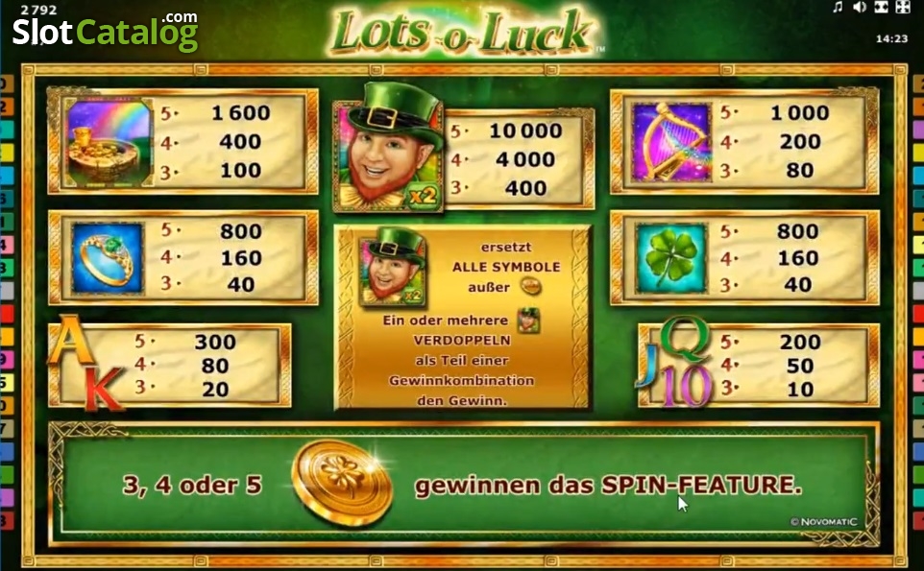Click the clock showing 14:23
The height and width of the screenshot is (571, 924).
click(891, 38)
